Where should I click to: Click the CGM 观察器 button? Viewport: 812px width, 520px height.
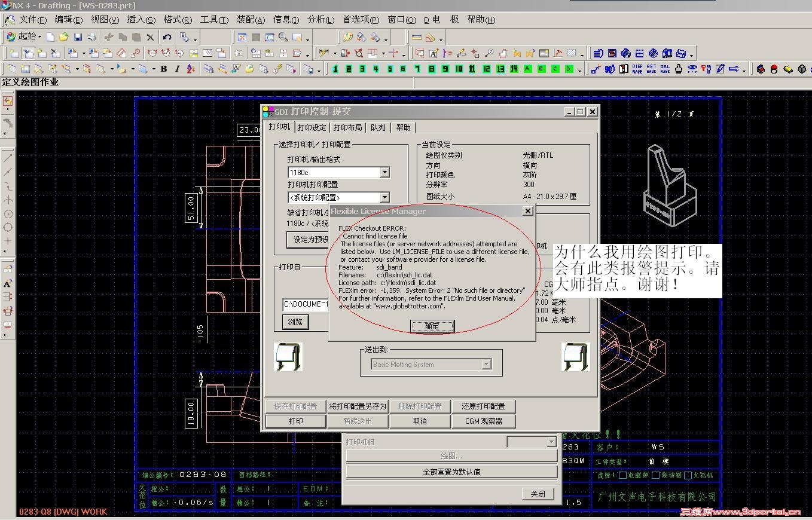484,421
